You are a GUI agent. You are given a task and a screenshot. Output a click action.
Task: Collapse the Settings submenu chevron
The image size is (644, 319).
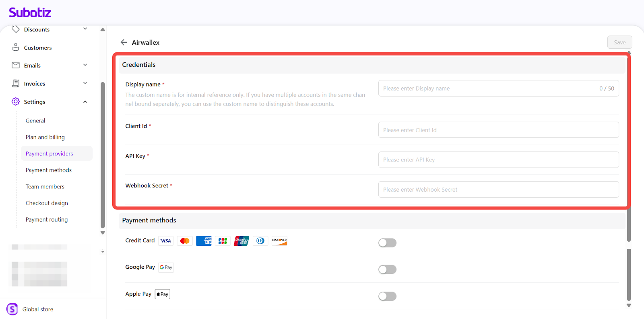pos(85,102)
